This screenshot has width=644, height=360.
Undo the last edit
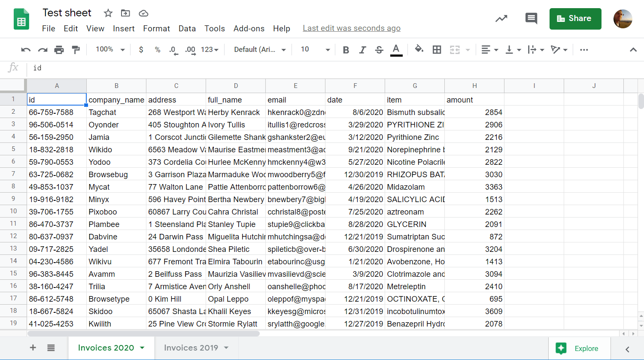pyautogui.click(x=25, y=49)
